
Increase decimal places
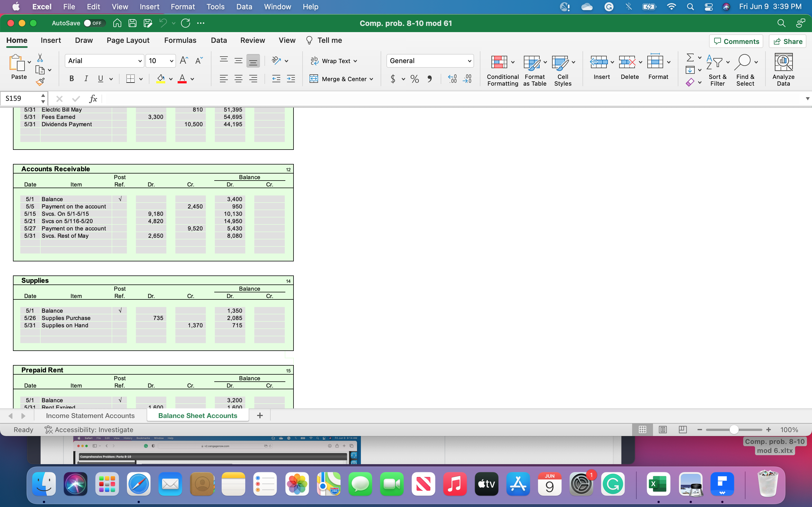452,79
